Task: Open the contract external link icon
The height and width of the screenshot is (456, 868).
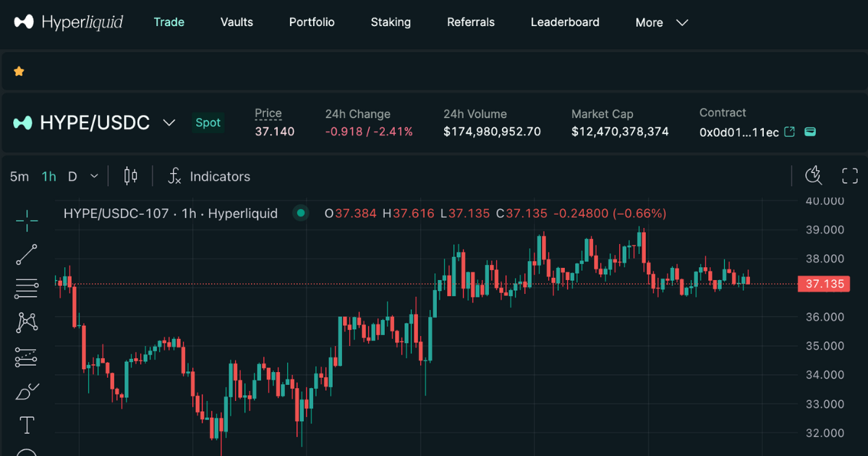Action: click(790, 132)
